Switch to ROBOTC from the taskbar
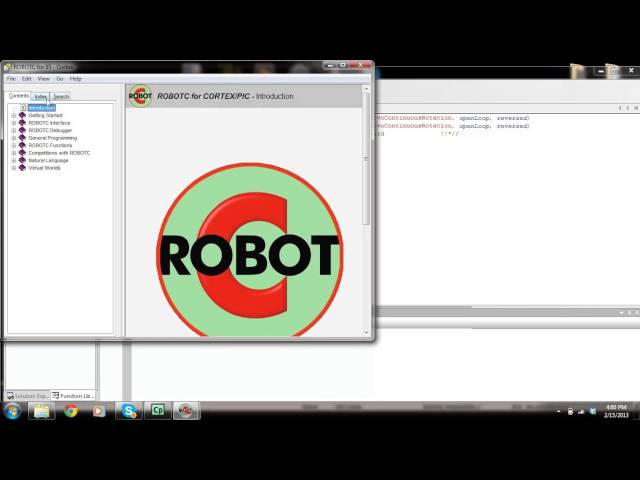The image size is (640, 480). 186,411
